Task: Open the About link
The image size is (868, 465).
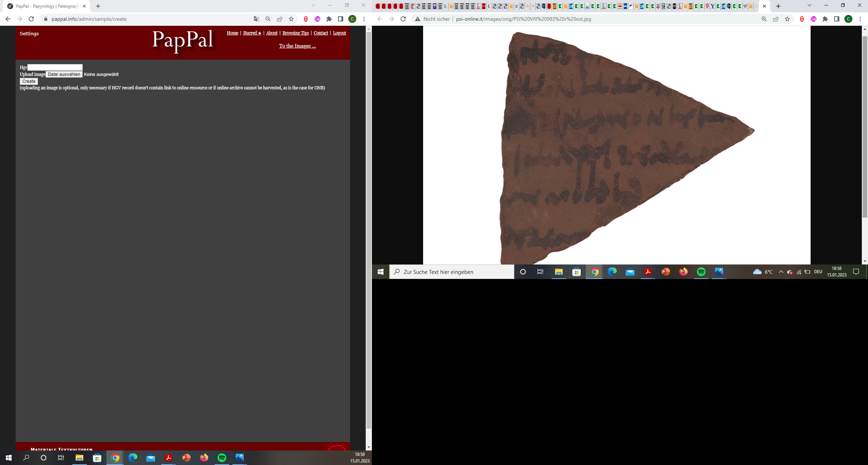Action: [x=272, y=33]
